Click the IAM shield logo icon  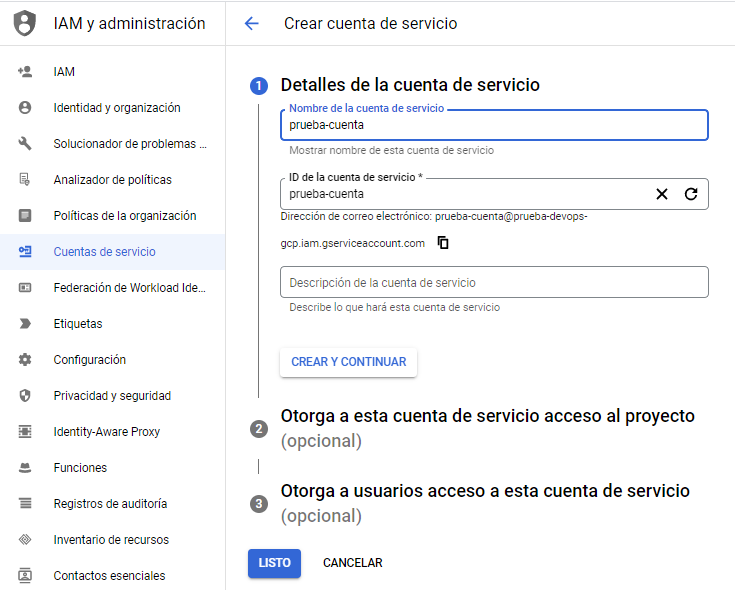pyautogui.click(x=25, y=23)
